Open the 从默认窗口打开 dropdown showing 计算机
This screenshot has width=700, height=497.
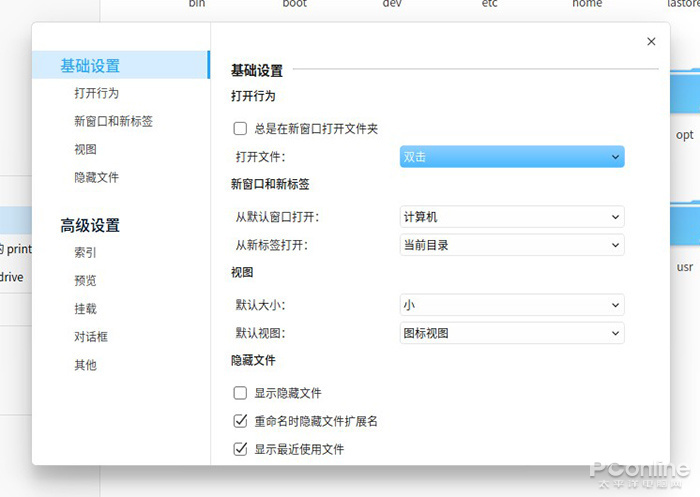pos(512,217)
